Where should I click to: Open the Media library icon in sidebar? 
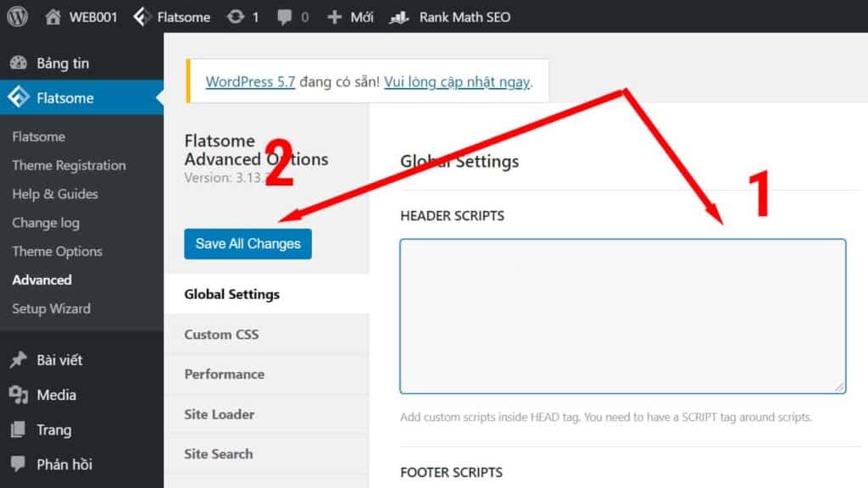click(x=18, y=395)
